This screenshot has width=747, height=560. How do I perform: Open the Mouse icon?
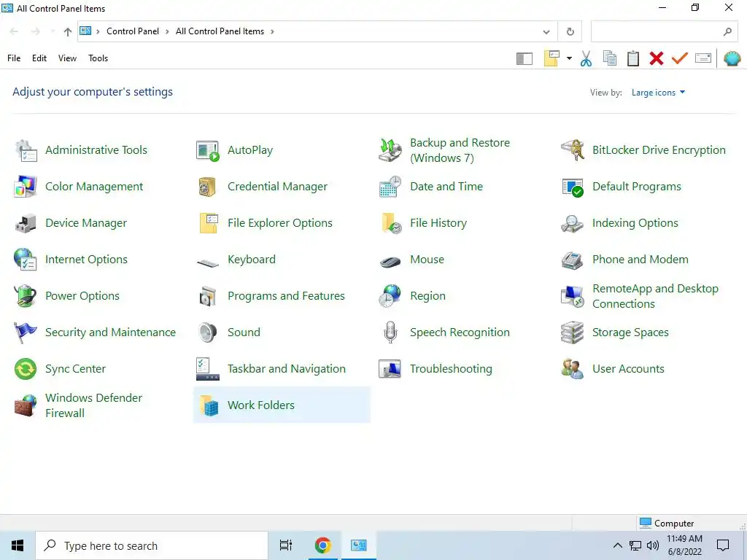(390, 262)
